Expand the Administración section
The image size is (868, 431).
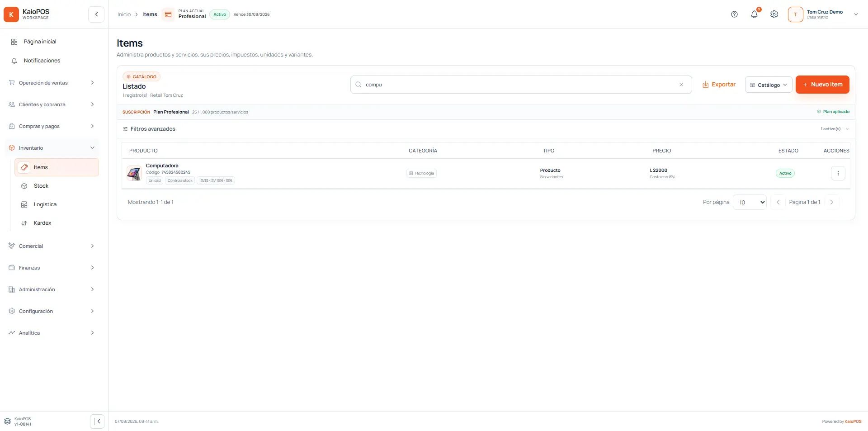(52, 289)
